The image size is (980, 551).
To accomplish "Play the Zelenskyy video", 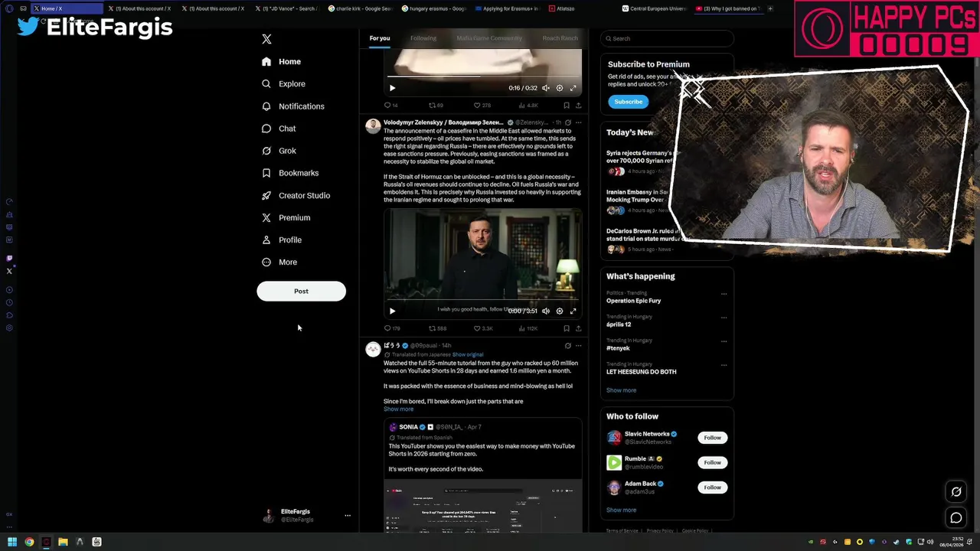I will pyautogui.click(x=392, y=311).
